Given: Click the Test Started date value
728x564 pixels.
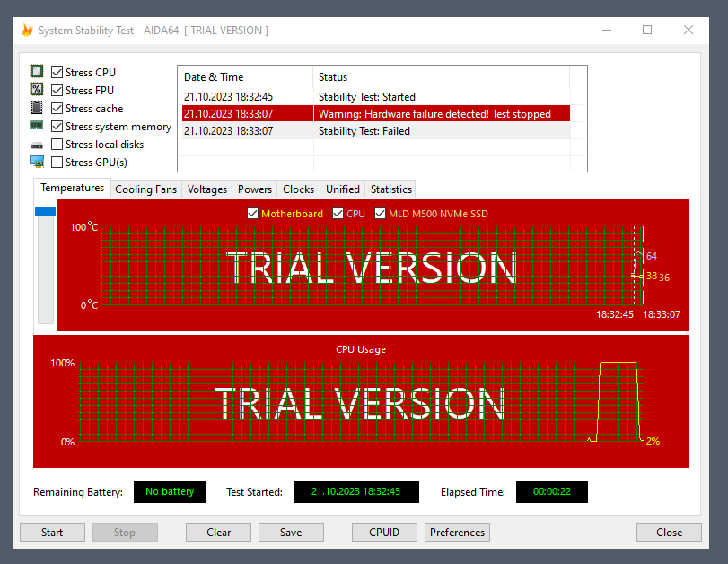Looking at the screenshot, I should coord(356,491).
